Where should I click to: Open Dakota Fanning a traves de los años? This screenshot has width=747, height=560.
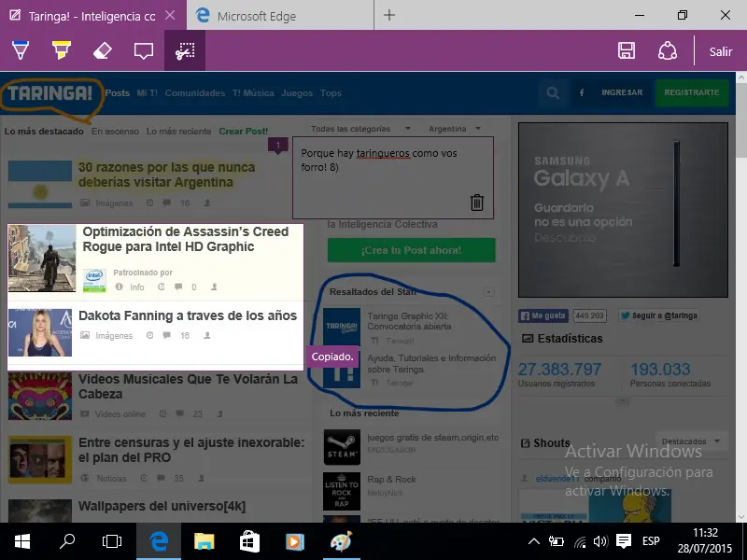coord(188,315)
